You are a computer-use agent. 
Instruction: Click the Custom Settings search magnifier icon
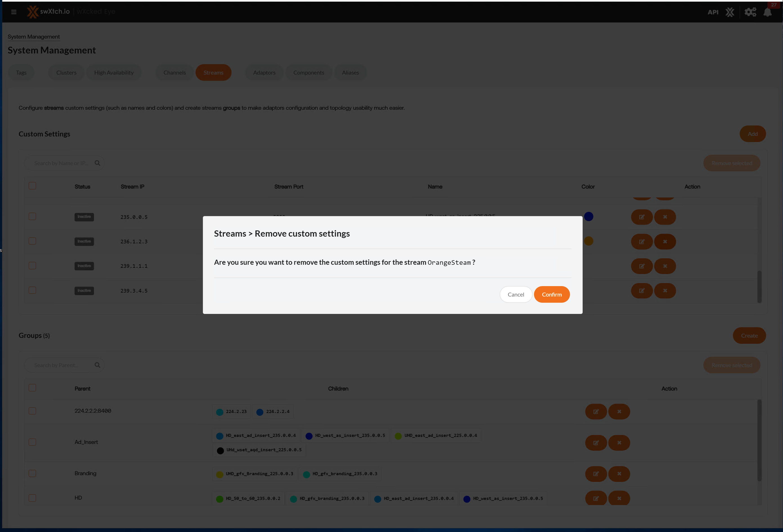97,163
